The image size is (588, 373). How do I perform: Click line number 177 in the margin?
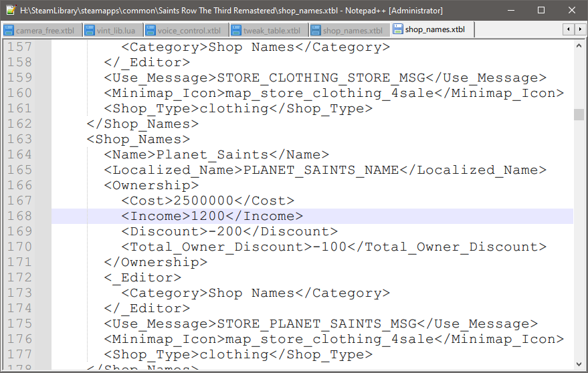(20, 354)
